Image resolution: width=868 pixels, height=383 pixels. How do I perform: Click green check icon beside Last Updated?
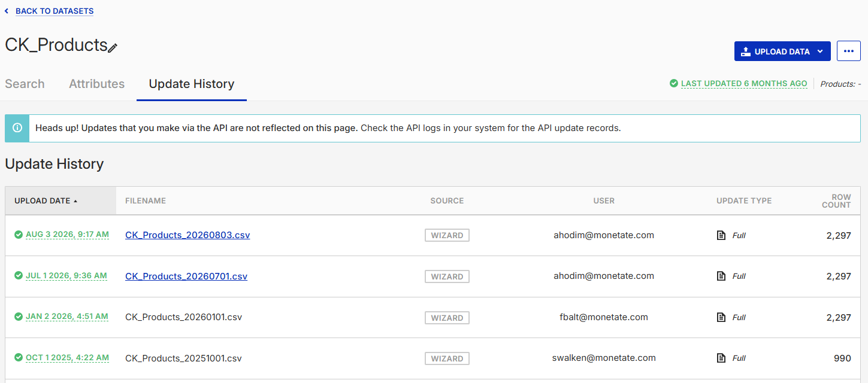click(674, 84)
